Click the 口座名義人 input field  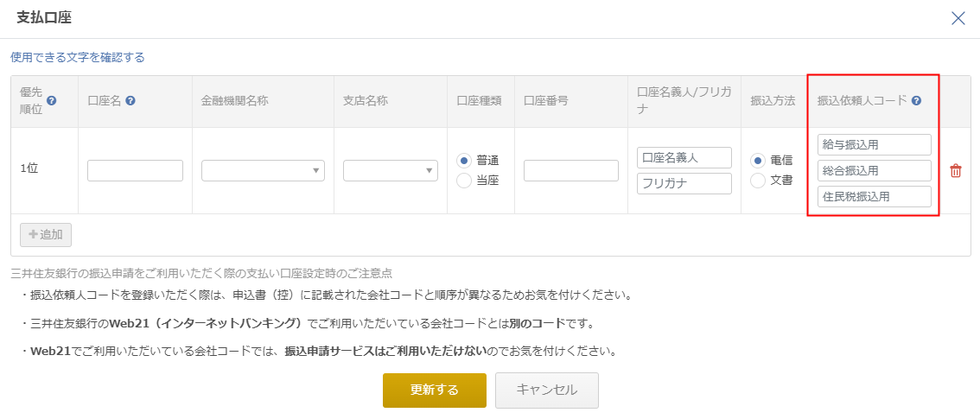point(684,158)
